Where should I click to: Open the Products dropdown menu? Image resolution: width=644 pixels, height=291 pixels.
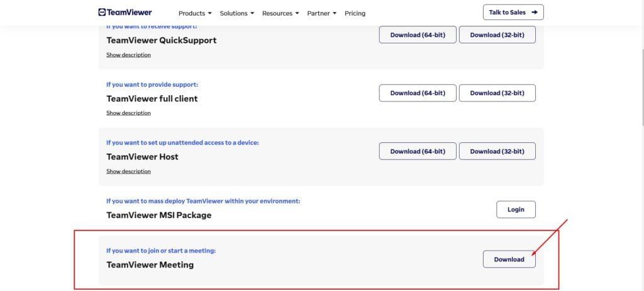[x=195, y=13]
